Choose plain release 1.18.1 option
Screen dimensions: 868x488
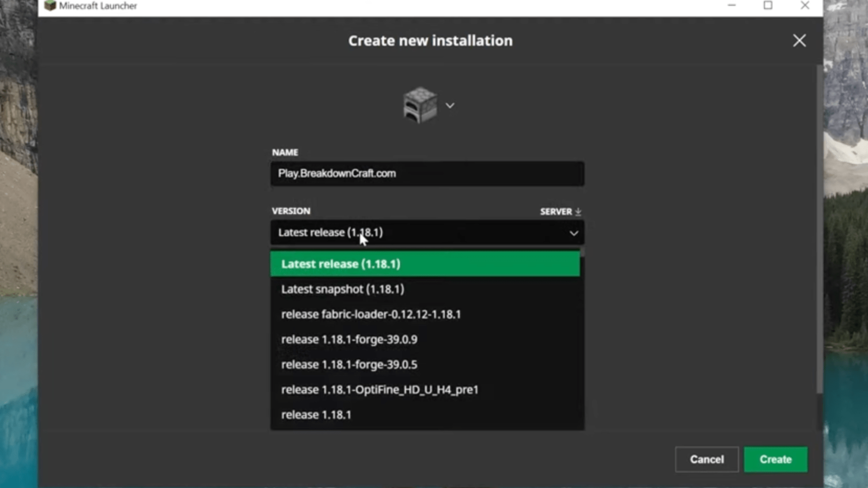click(x=425, y=415)
